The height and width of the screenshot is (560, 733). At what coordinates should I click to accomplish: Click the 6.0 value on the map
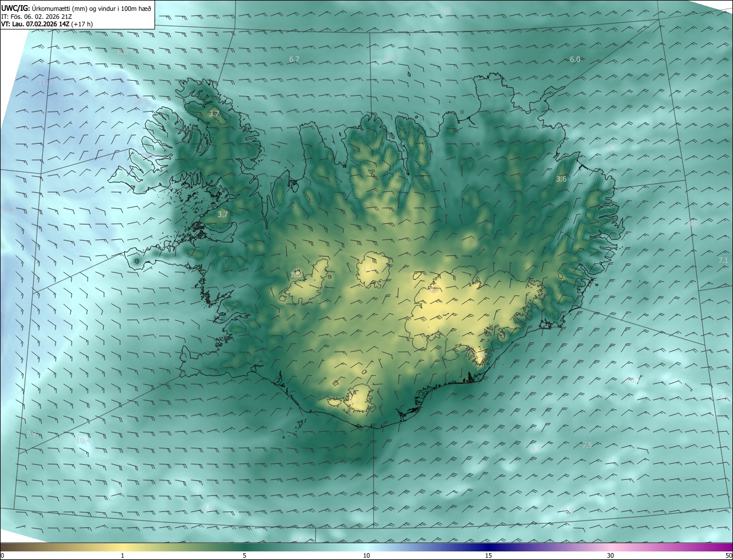575,59
